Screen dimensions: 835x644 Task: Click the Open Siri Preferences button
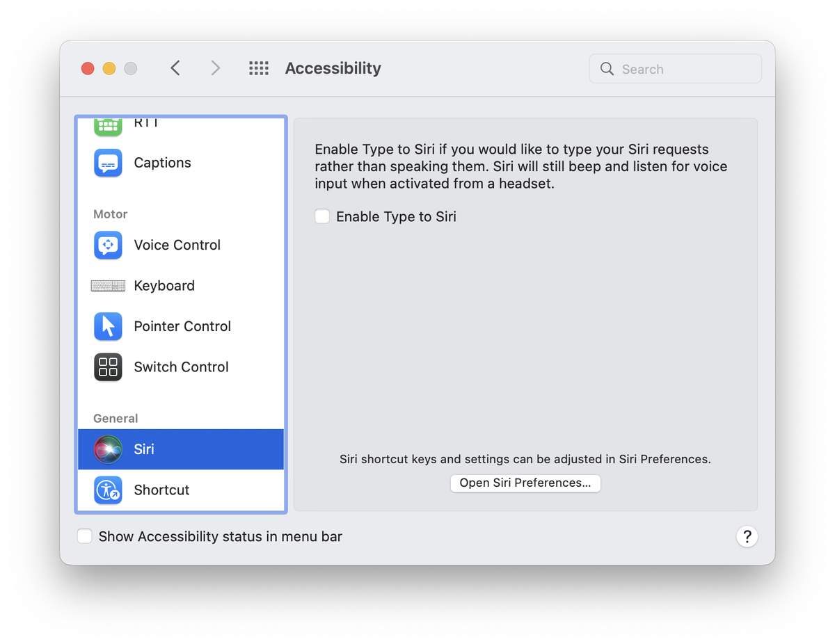[x=525, y=483]
